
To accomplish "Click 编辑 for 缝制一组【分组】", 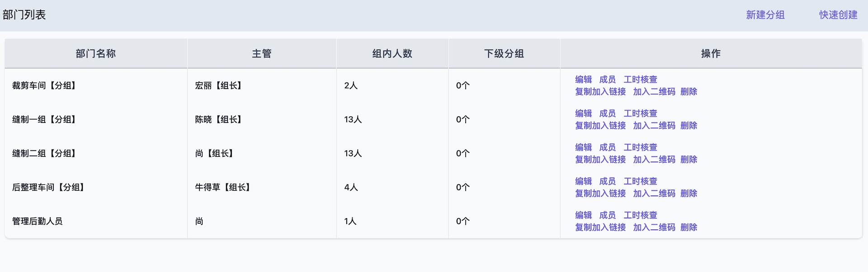I will point(583,113).
